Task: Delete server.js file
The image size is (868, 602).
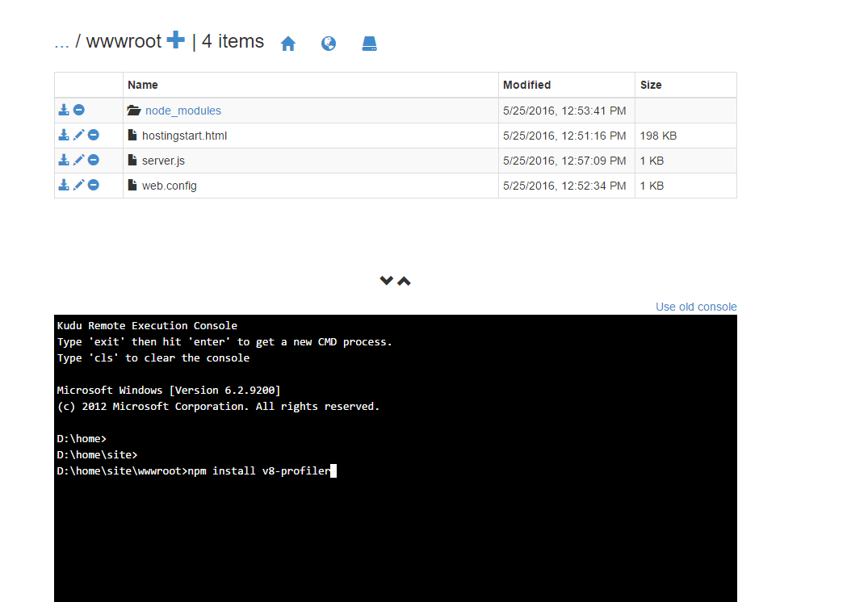Action: coord(94,160)
